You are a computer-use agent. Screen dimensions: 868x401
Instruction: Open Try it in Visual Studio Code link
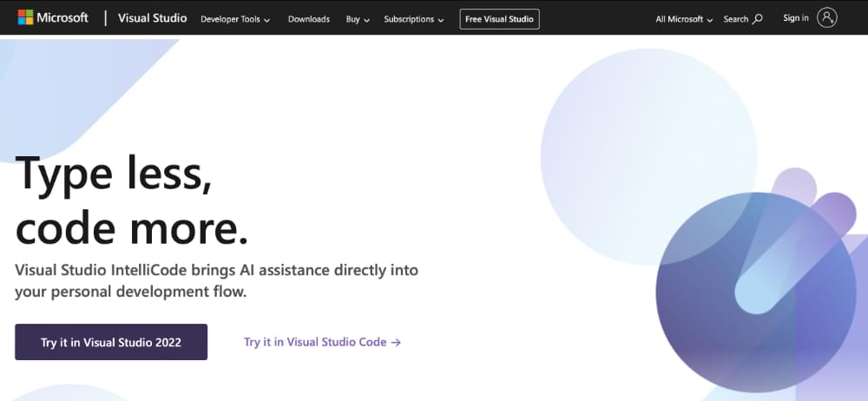coord(322,342)
